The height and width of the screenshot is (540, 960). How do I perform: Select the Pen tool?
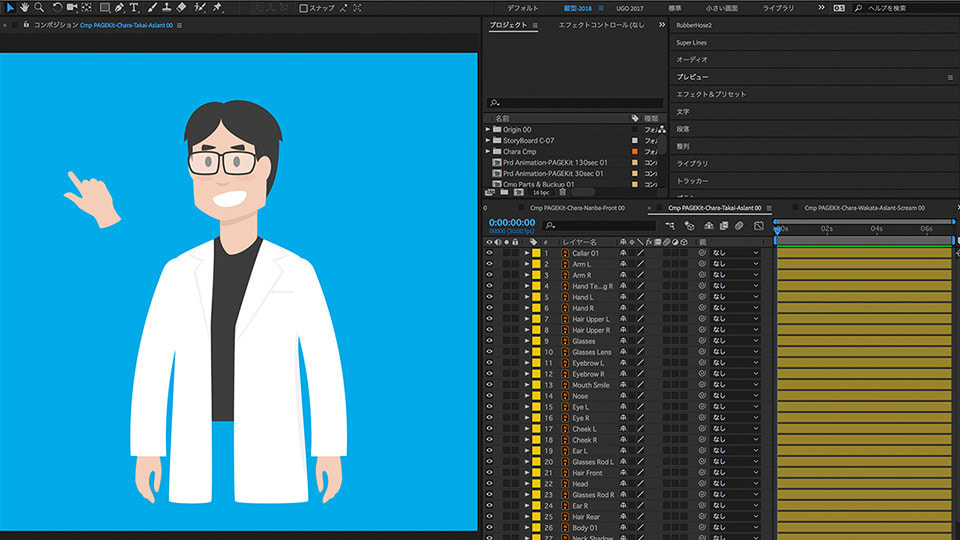pyautogui.click(x=120, y=7)
